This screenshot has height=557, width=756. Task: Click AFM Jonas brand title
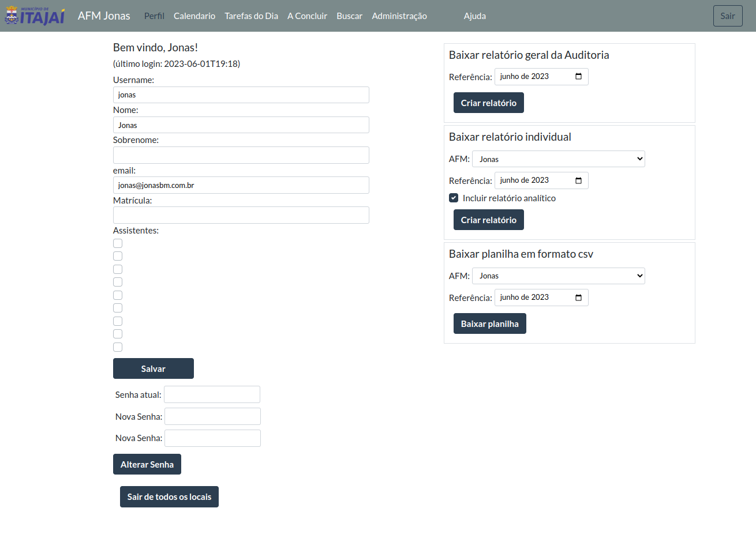click(104, 16)
